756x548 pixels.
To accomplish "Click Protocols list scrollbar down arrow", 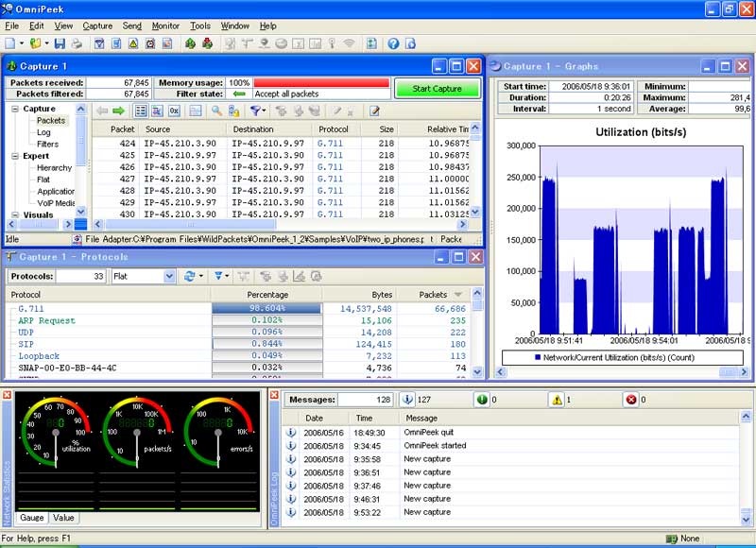I will pos(477,371).
